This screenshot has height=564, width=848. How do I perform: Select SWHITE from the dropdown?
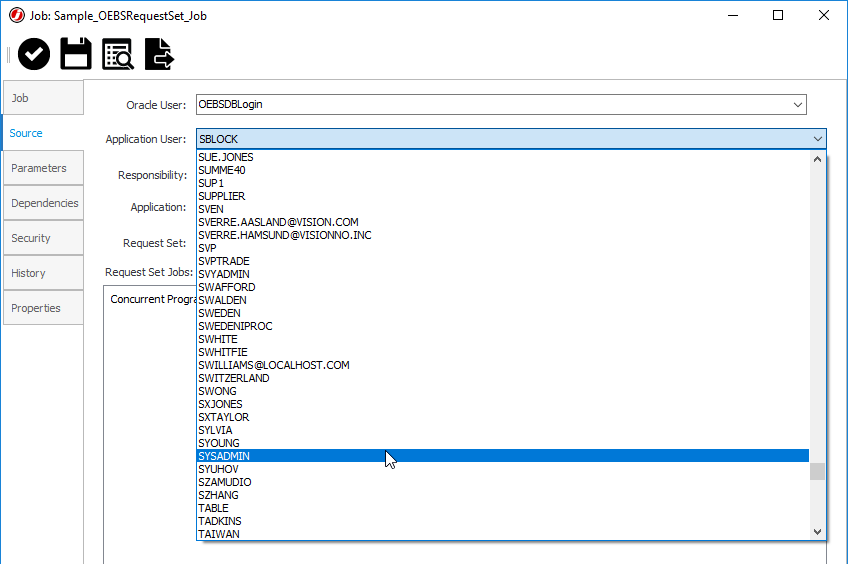click(x=503, y=339)
